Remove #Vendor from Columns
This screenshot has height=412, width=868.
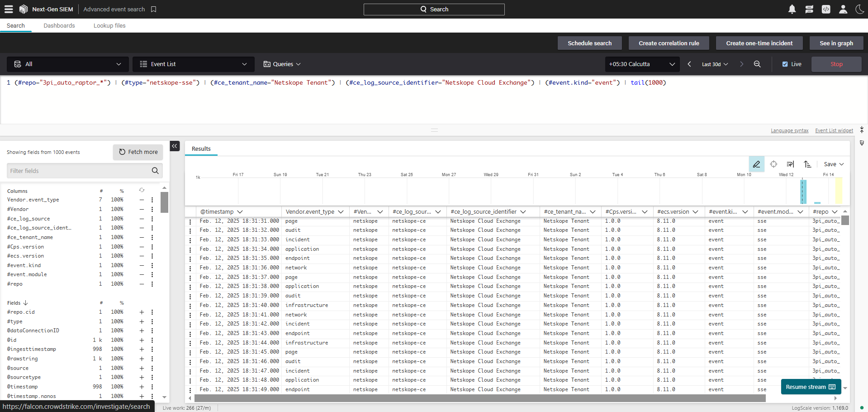[142, 209]
